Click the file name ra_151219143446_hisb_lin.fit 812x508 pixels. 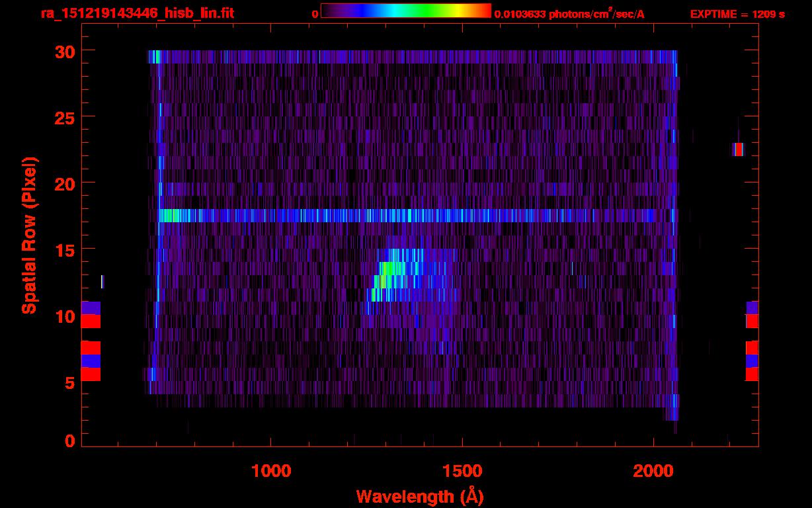click(x=137, y=13)
